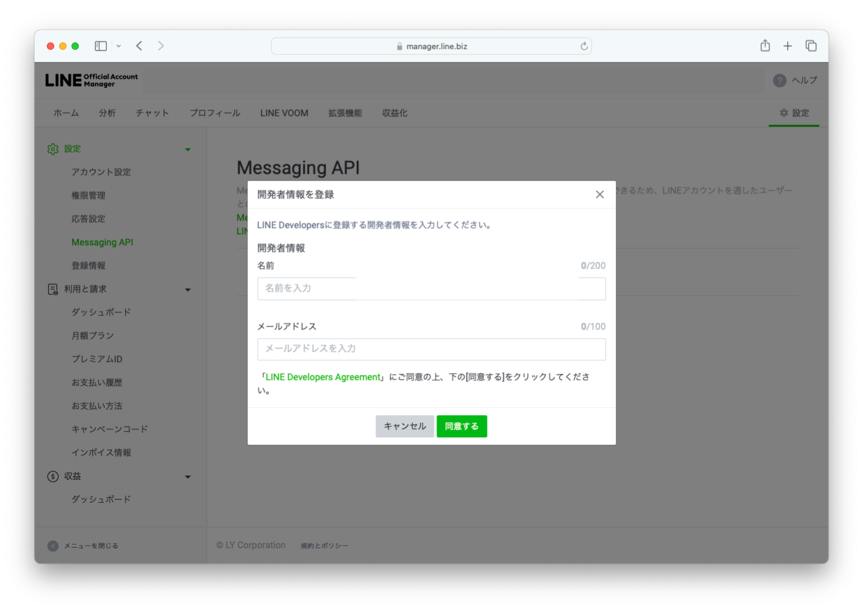Select Messaging API in the sidebar
Screen dimensions: 863x616
(102, 243)
